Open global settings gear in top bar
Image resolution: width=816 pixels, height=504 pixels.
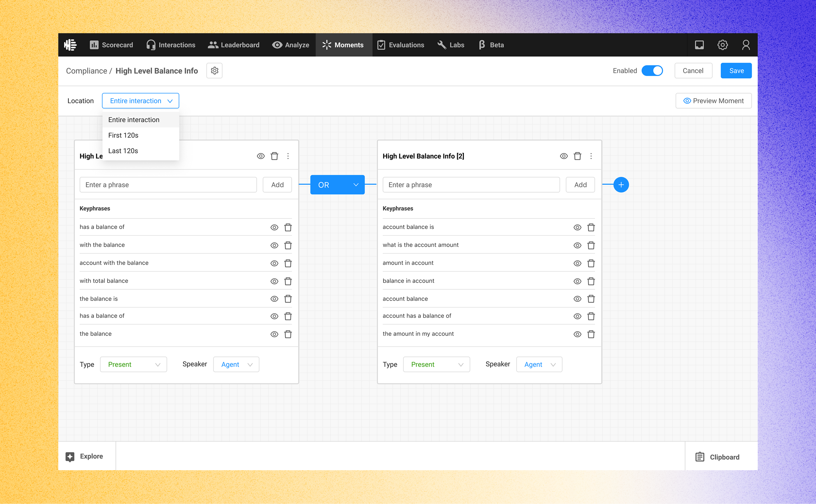pyautogui.click(x=722, y=45)
